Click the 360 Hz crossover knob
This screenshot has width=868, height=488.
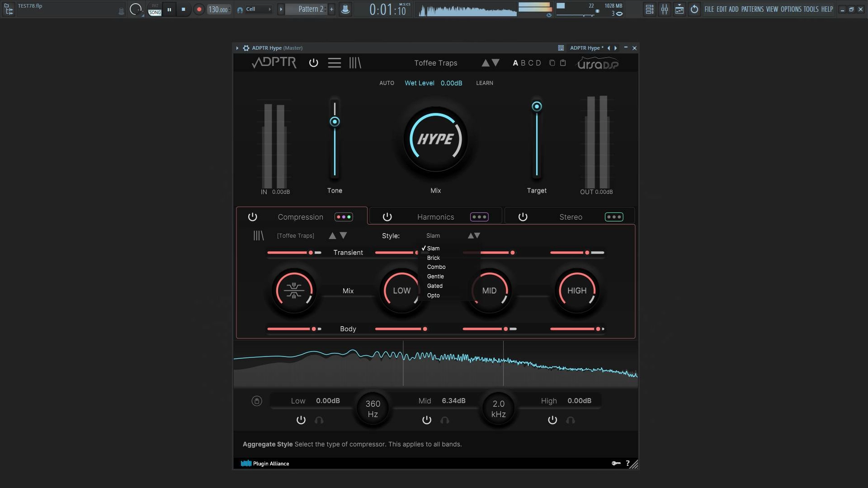[x=373, y=409]
